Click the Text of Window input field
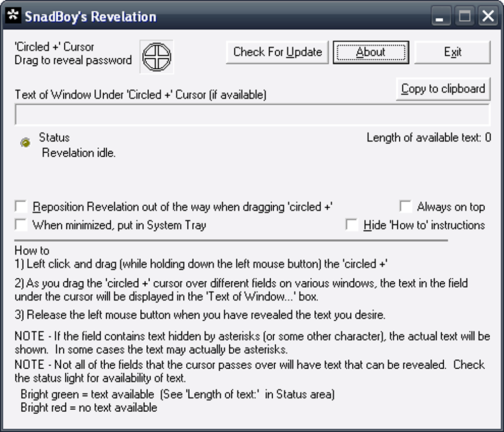Screen dimensions: 504x432 point(252,114)
